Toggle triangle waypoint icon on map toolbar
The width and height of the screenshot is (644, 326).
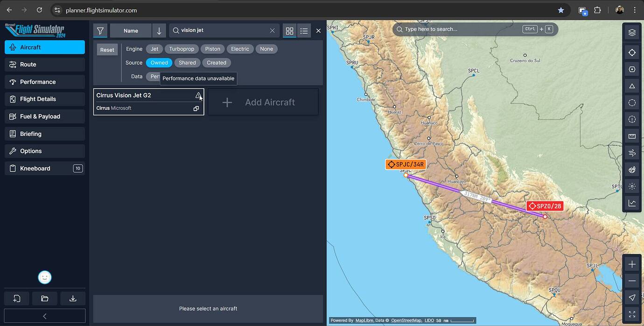632,86
